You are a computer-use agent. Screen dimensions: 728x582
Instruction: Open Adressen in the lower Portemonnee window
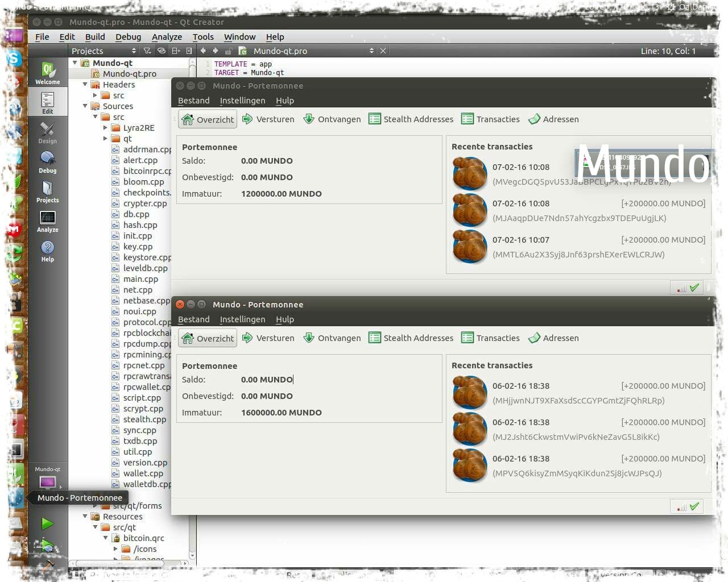tap(553, 338)
